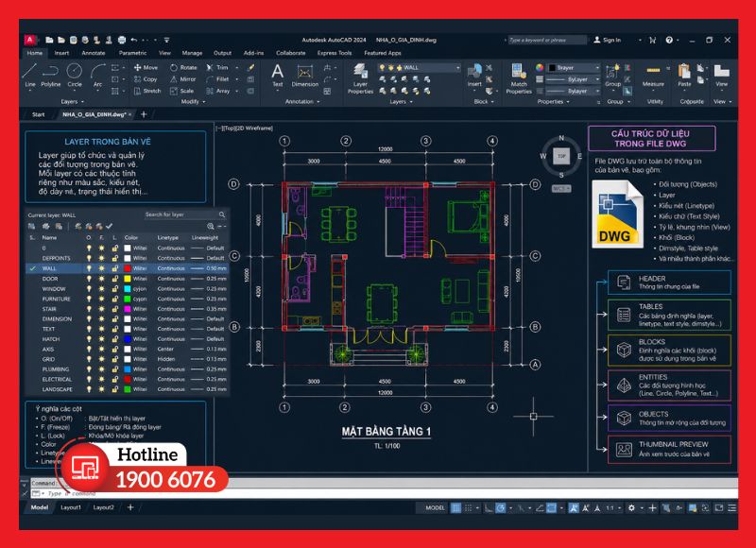Toggle On/Off bulb for LANDSCAPE layer

tap(89, 389)
